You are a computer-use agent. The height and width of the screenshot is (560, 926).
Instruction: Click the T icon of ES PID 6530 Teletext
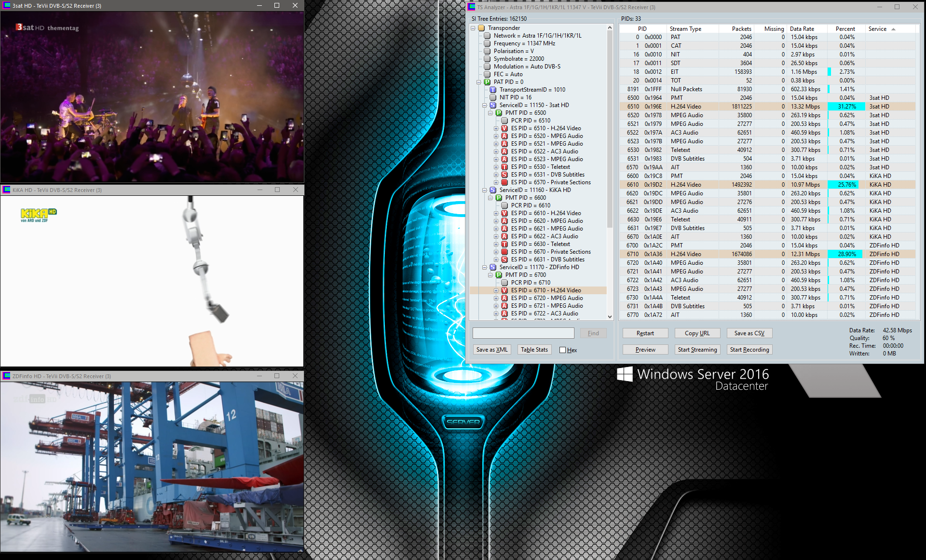coord(504,167)
